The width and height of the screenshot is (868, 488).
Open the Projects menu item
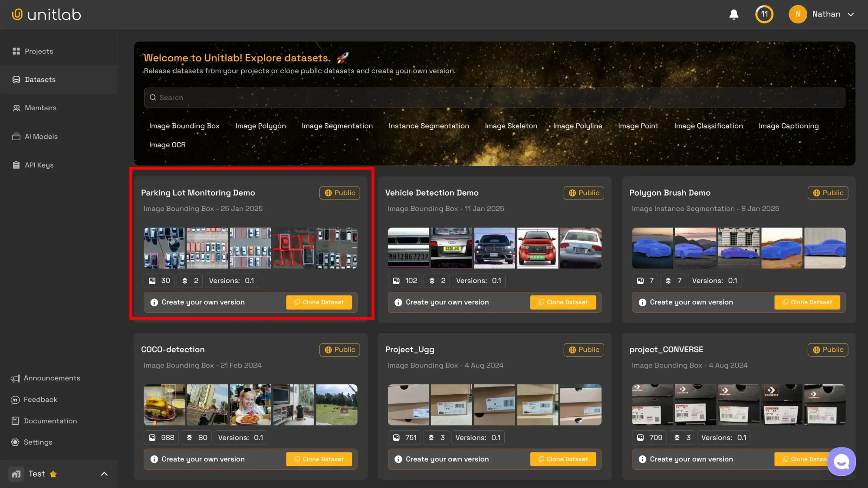[x=39, y=51]
